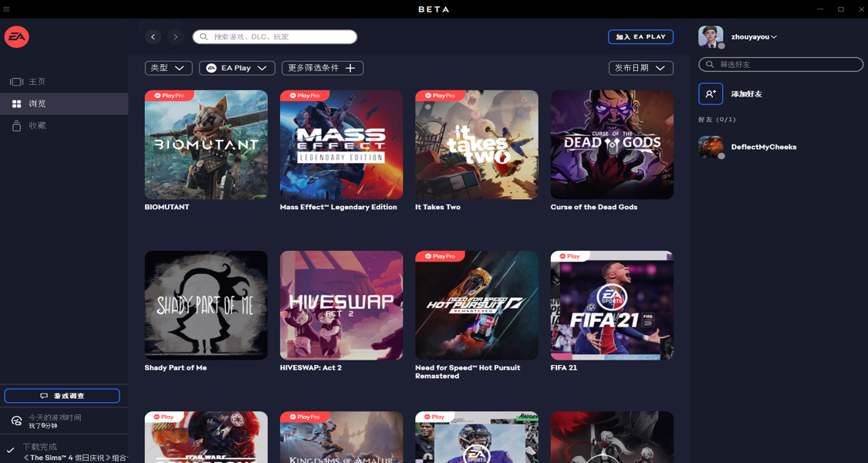Open the 主页 home tab
868x463 pixels.
37,82
